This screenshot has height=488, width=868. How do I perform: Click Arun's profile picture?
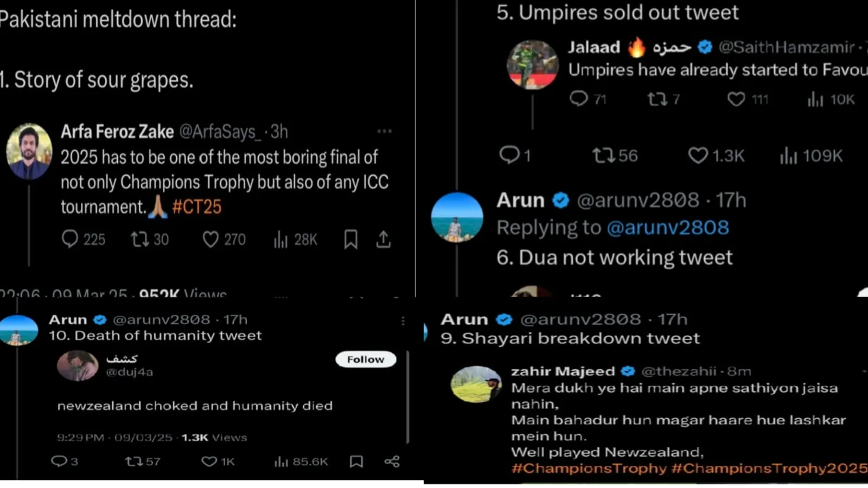[457, 217]
